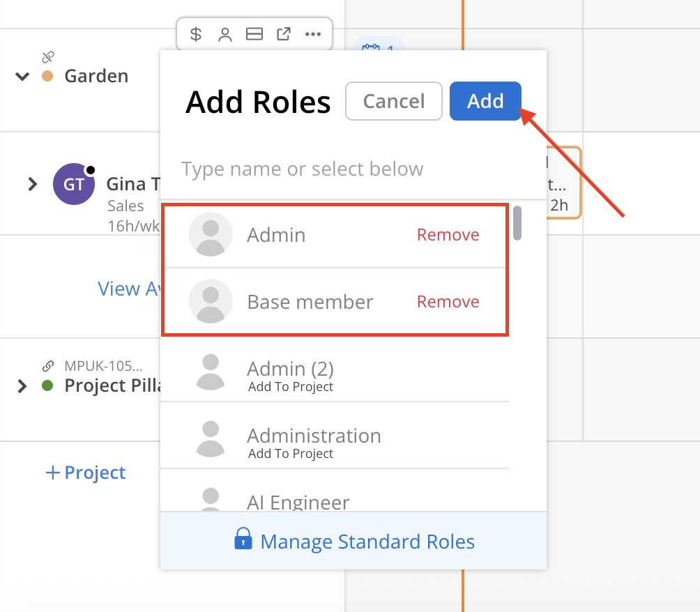
Task: Click Gina's purple GT avatar
Action: [74, 184]
